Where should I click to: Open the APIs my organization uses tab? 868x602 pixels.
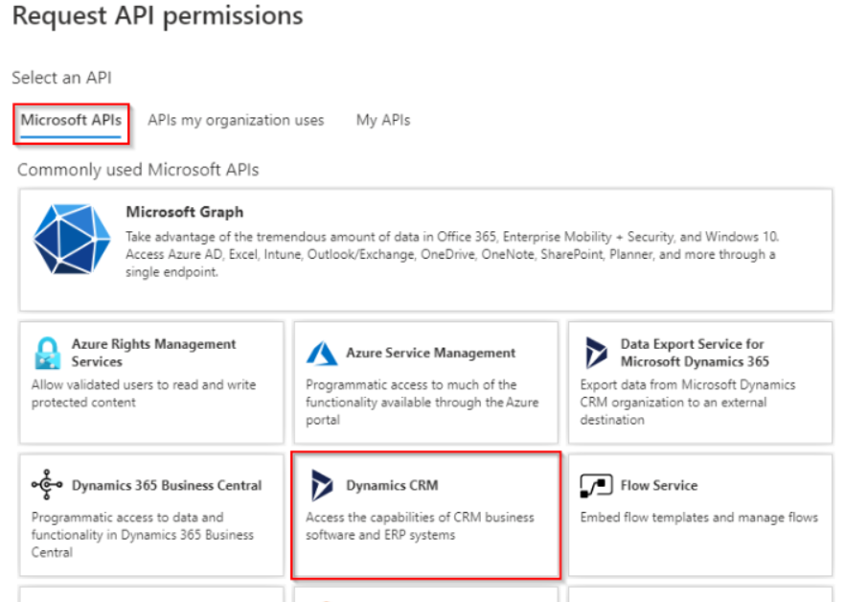click(x=236, y=120)
